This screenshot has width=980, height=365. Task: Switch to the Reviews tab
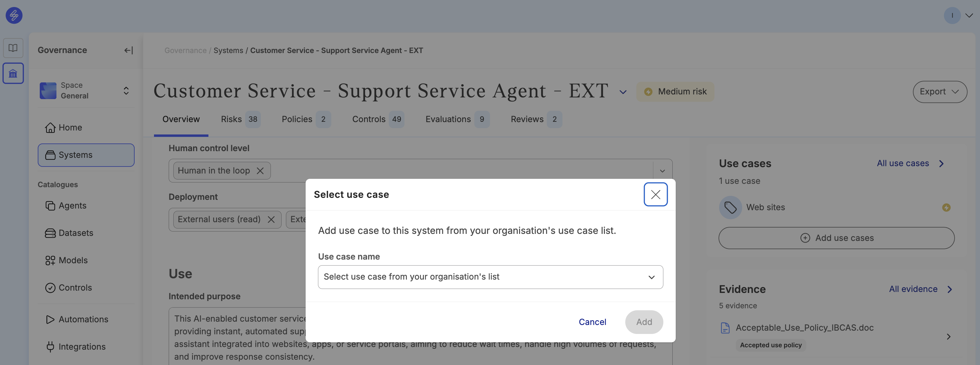[536, 119]
